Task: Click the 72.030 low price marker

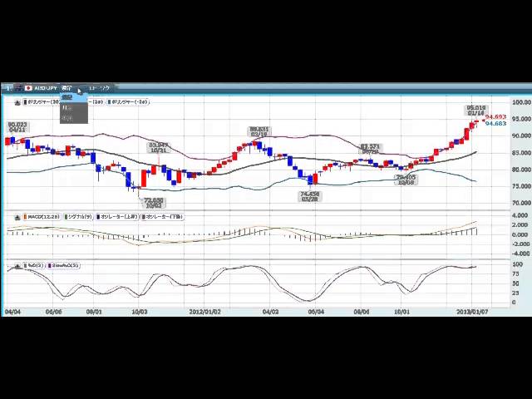Action: coord(154,202)
